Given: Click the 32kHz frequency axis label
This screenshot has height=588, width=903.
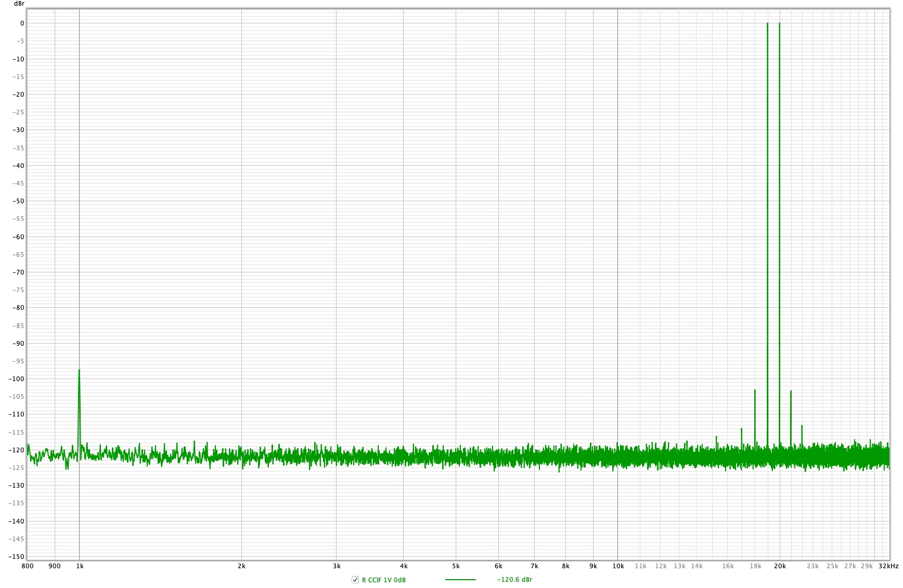Looking at the screenshot, I should coord(888,566).
